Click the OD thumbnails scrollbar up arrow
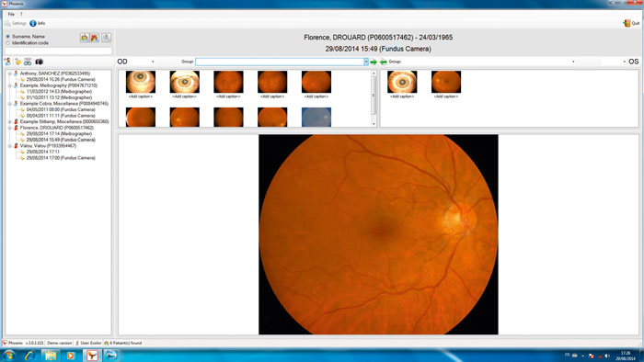The height and width of the screenshot is (362, 644). [374, 73]
